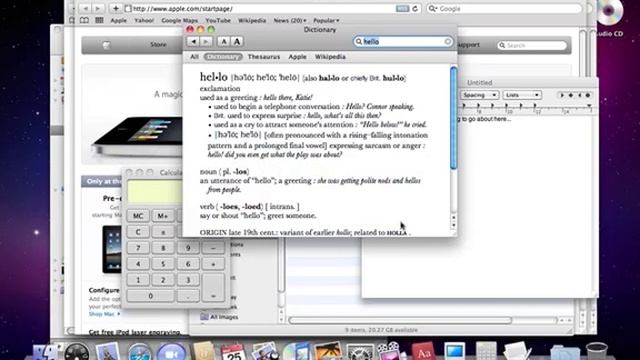The width and height of the screenshot is (640, 360).
Task: Open the Trash in the Dock
Action: click(597, 351)
